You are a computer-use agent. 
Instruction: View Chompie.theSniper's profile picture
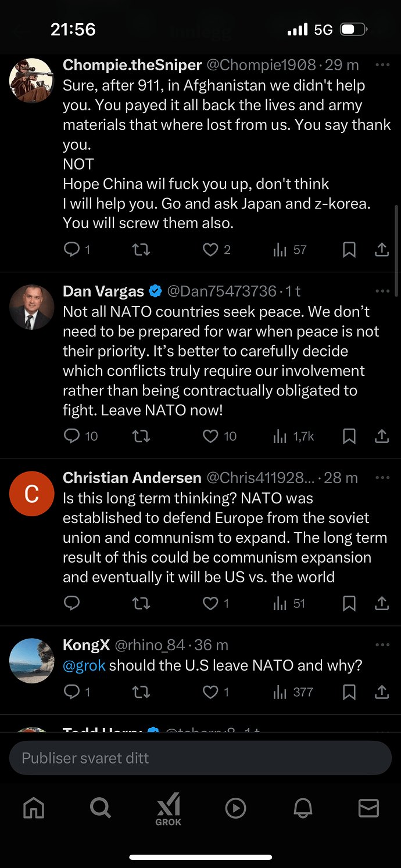click(31, 80)
